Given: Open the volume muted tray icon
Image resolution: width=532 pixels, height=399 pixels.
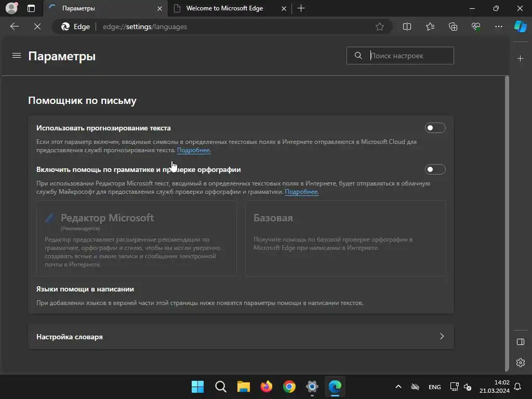Looking at the screenshot, I should [468, 387].
